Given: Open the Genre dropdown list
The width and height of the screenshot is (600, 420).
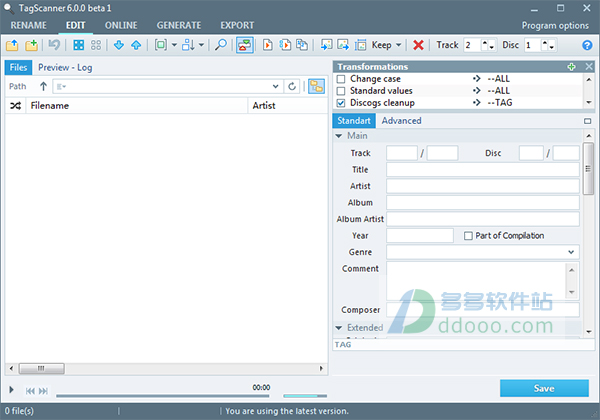Looking at the screenshot, I should (x=571, y=252).
